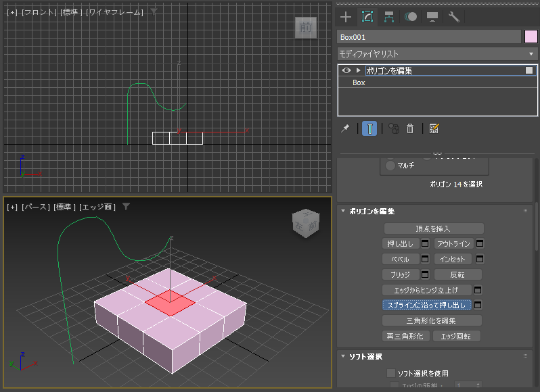Screen dimensions: 540x392
Task: Open the [パース] view label menu
Action: click(x=36, y=207)
